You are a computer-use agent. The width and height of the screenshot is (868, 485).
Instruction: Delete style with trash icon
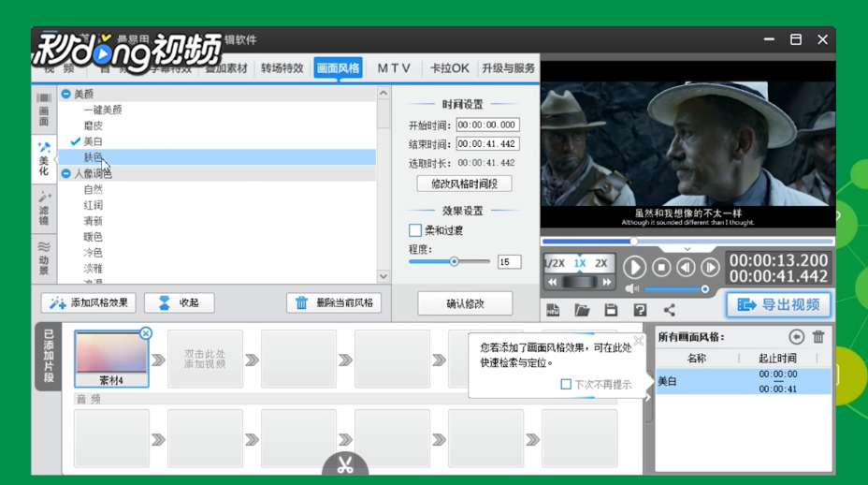click(818, 336)
